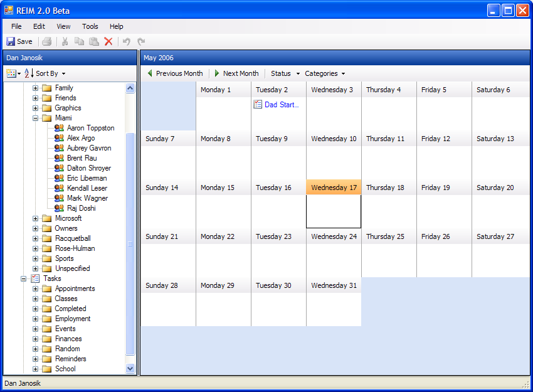Click the Dad Start task icon
533x392 pixels.
click(x=258, y=104)
